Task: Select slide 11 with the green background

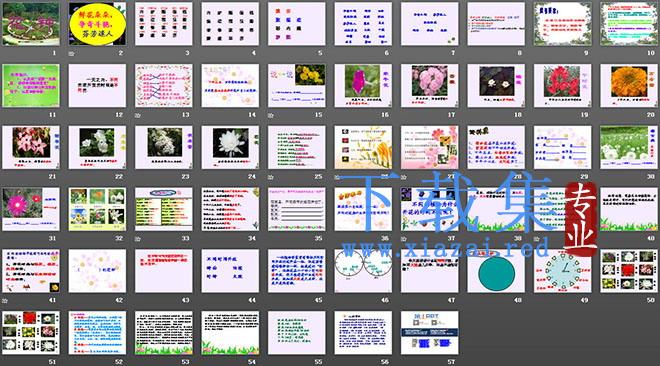Action: tap(31, 86)
